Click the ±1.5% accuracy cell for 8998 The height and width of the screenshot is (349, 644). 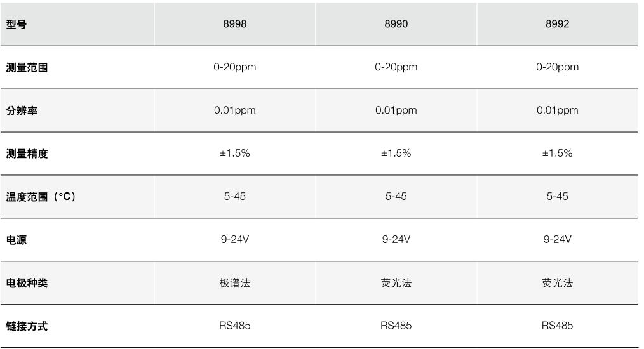pos(235,154)
